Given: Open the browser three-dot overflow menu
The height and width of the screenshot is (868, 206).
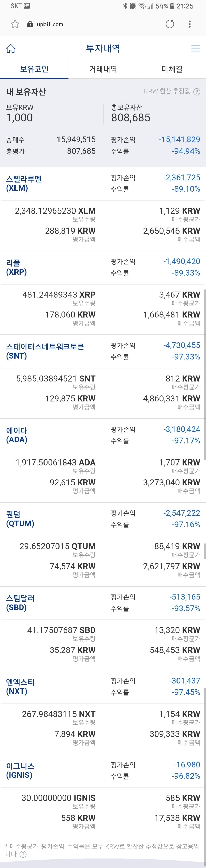Looking at the screenshot, I should click(x=190, y=24).
